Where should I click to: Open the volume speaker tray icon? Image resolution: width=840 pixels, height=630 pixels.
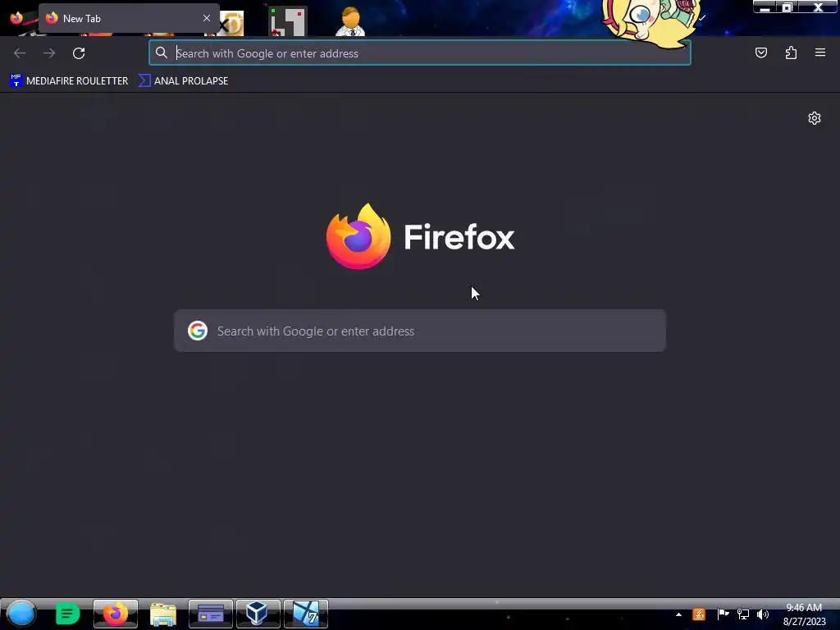click(763, 614)
